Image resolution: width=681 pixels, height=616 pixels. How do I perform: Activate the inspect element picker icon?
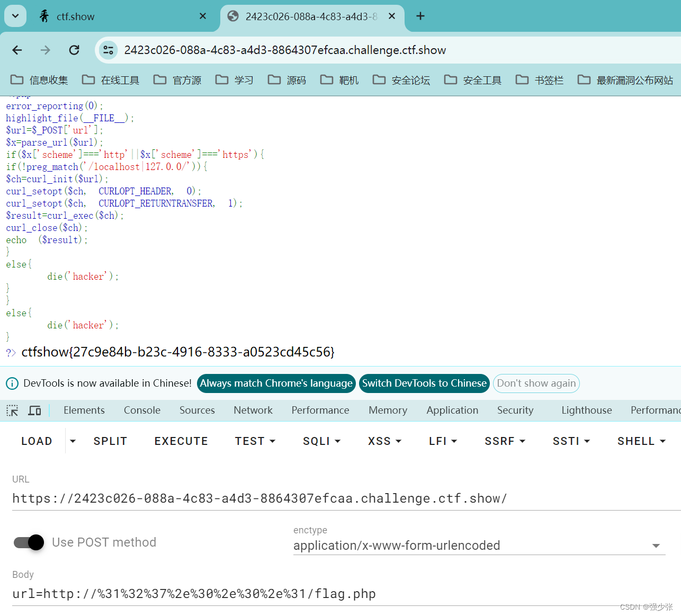click(12, 410)
